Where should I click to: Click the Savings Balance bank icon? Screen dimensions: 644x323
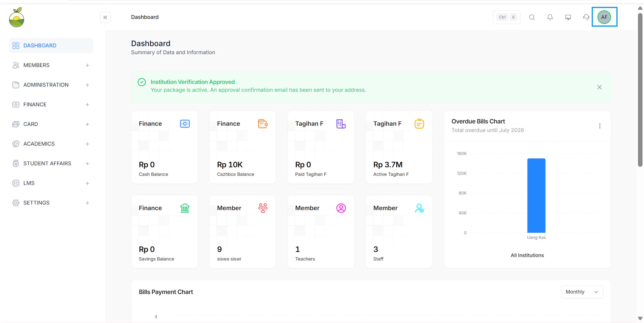pyautogui.click(x=185, y=208)
